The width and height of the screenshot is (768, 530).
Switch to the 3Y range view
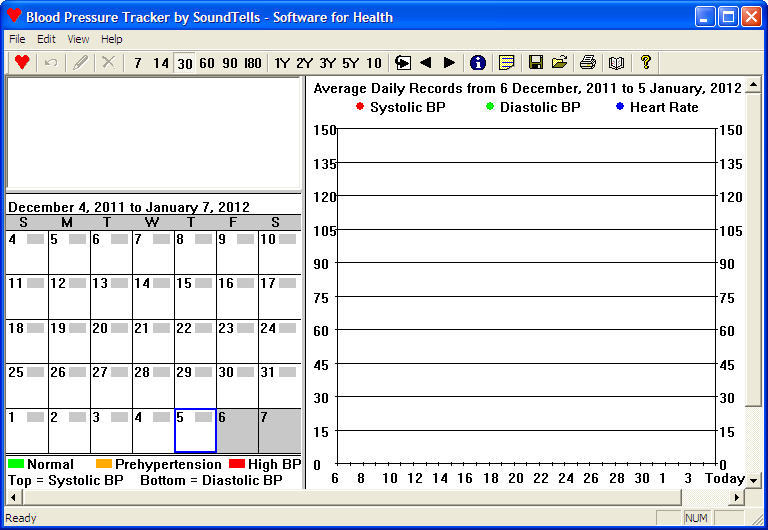pos(327,63)
